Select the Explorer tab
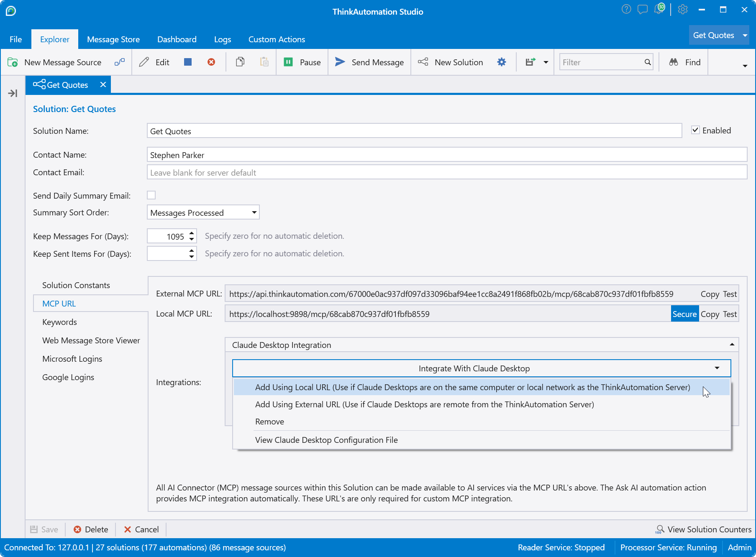756x557 pixels. pos(55,39)
